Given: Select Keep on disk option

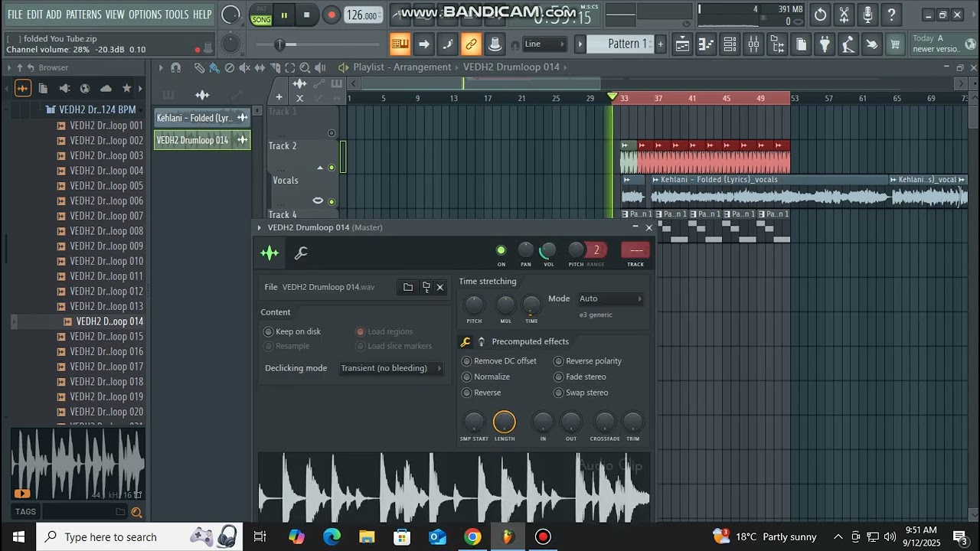Looking at the screenshot, I should (x=292, y=331).
